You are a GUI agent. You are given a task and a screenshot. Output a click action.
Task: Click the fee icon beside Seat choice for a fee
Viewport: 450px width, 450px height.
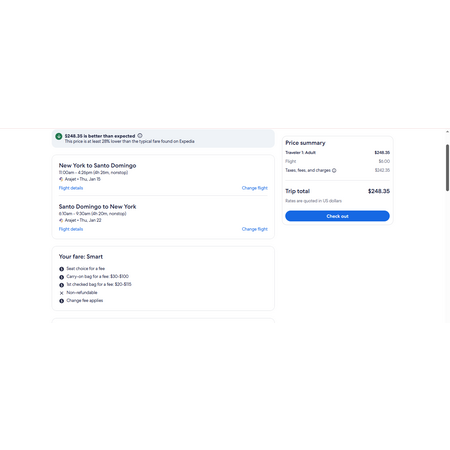(61, 269)
